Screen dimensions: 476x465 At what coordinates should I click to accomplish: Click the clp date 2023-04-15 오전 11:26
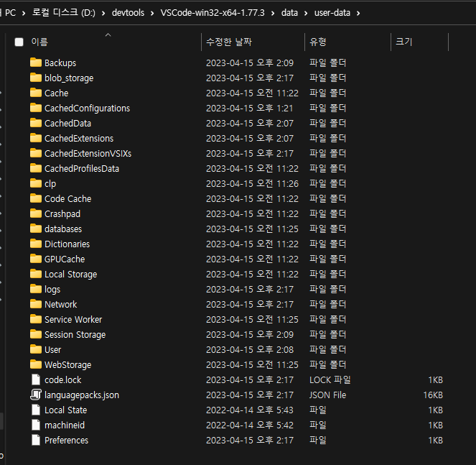252,183
